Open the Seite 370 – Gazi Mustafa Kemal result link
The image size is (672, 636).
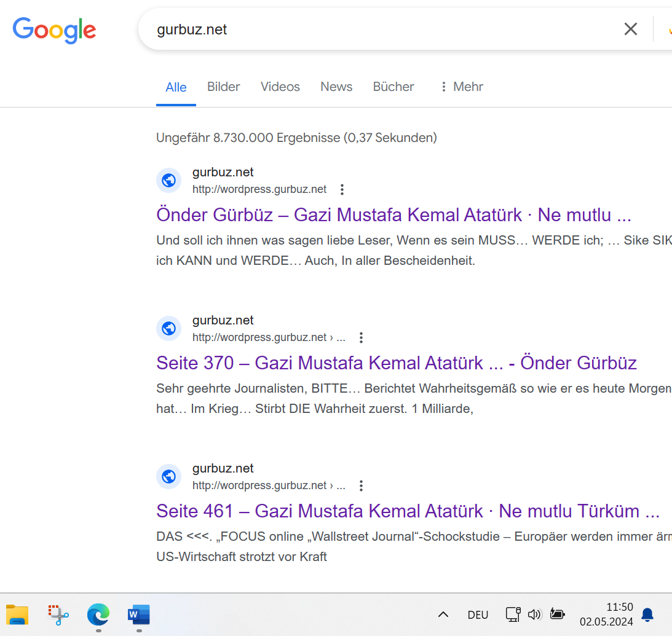pos(396,363)
